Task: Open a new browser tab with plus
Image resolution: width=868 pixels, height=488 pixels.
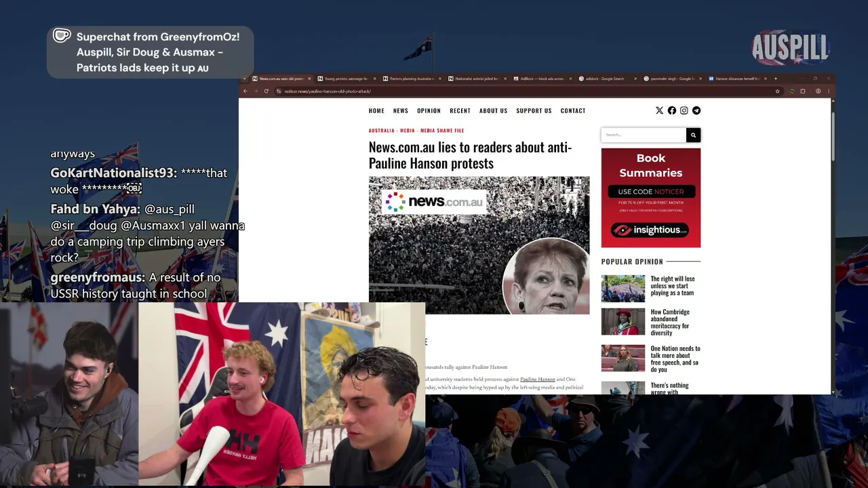Action: coord(775,79)
